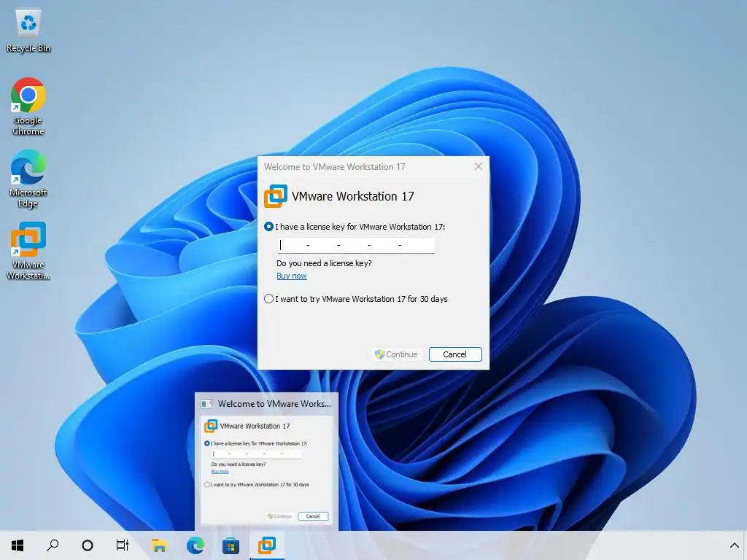Viewport: 747px width, 560px height.
Task: Open taskbar search magnifier
Action: click(x=53, y=545)
